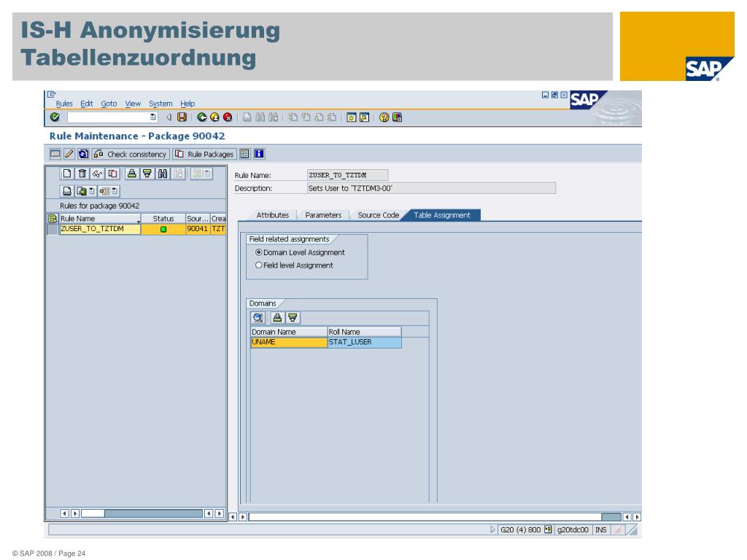The image size is (747, 560).
Task: Collapse the command field with the small left arrow
Action: (169, 117)
